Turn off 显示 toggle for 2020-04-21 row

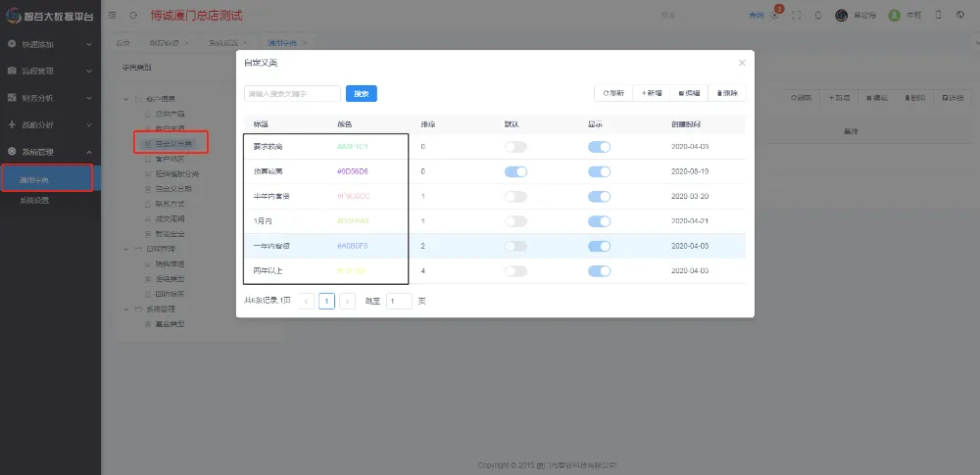point(599,221)
